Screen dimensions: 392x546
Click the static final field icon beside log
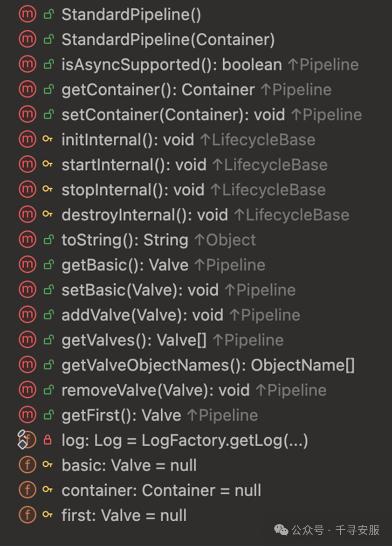pos(27,440)
